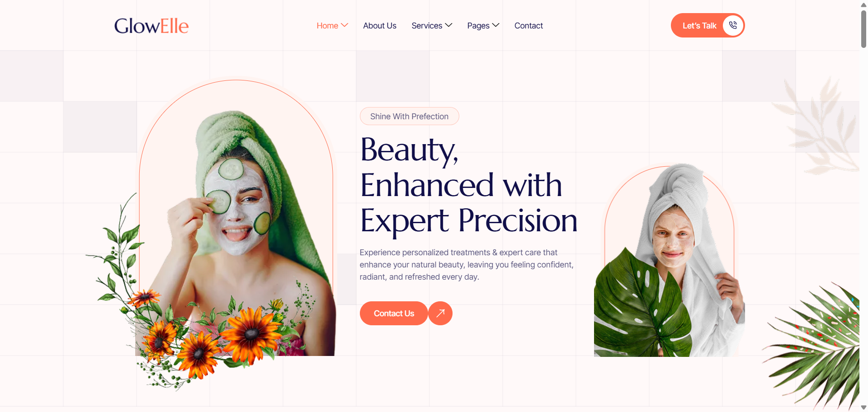Expand the Pages dropdown chevron
The width and height of the screenshot is (868, 412).
click(x=495, y=25)
